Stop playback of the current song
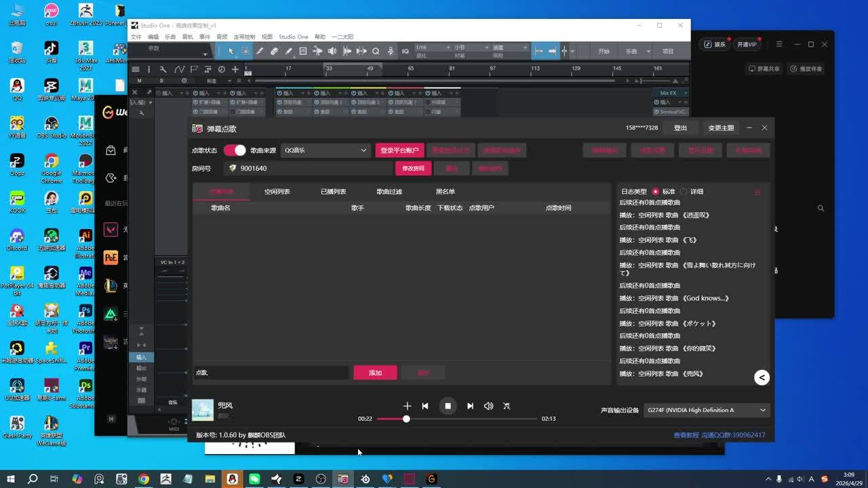Viewport: 868px width, 488px height. pos(448,406)
